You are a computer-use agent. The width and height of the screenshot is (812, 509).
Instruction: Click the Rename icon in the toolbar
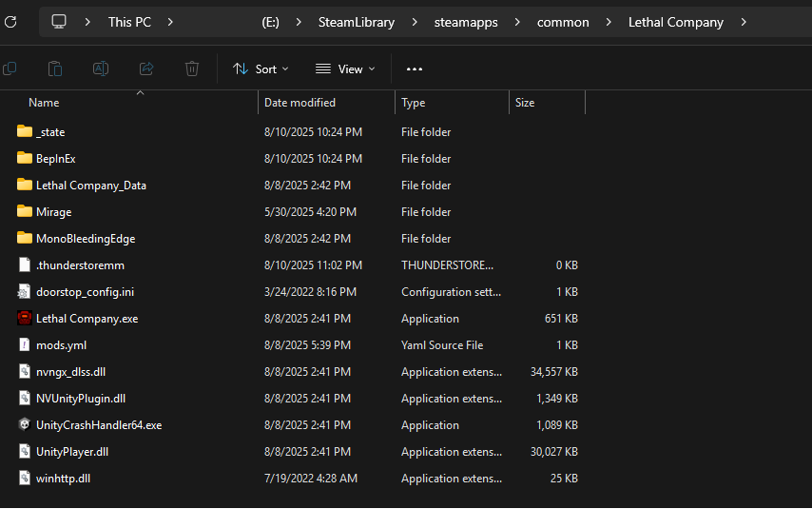101,69
